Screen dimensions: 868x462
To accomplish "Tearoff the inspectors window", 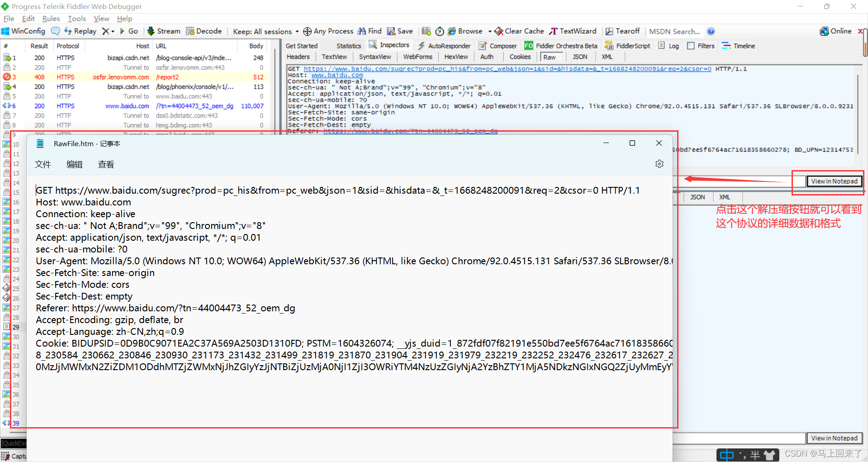I will pyautogui.click(x=623, y=31).
